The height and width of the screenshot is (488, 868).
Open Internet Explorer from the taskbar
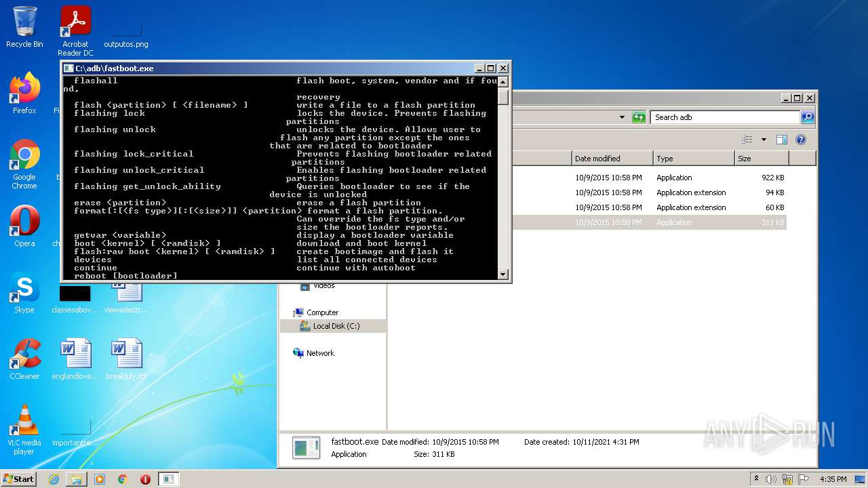pos(54,479)
